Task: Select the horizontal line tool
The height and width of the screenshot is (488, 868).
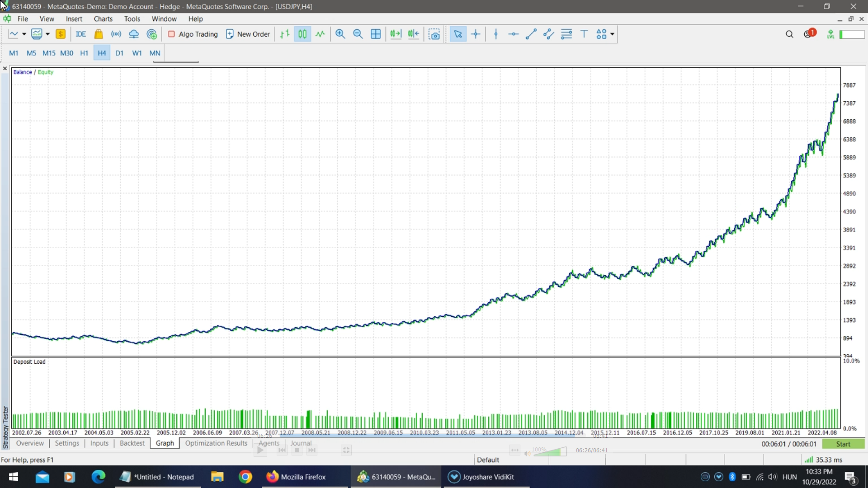Action: click(x=514, y=34)
